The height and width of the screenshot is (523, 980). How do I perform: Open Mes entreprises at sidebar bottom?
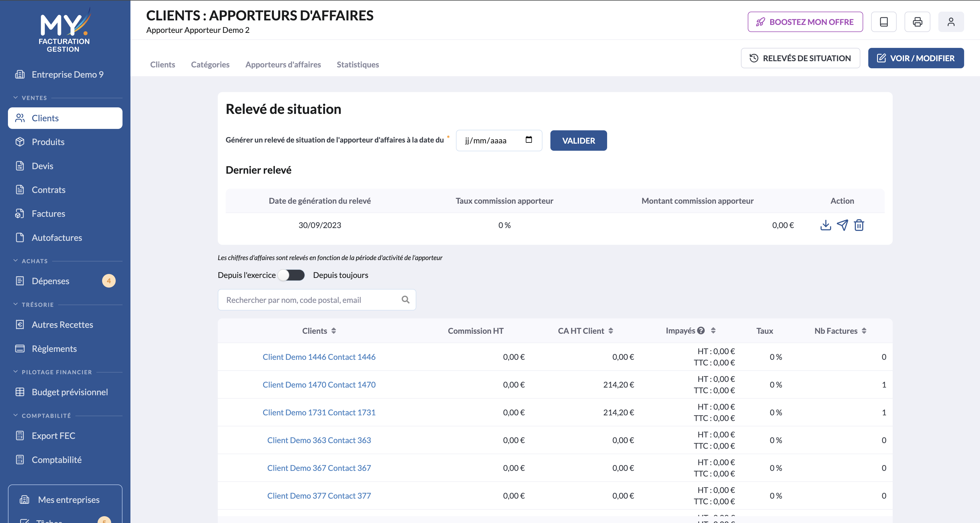pyautogui.click(x=65, y=499)
